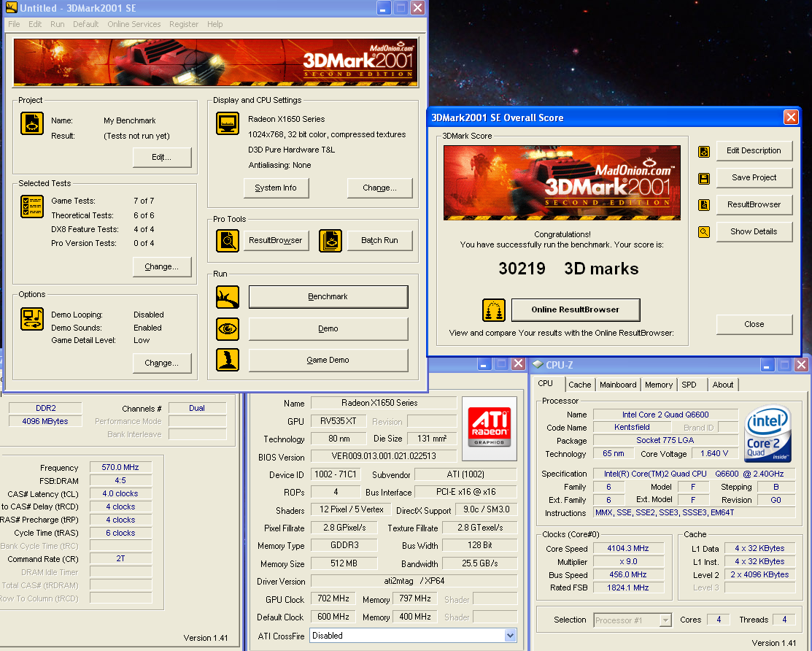This screenshot has width=812, height=651.
Task: Click the Edit... button in Project
Action: pyautogui.click(x=161, y=158)
